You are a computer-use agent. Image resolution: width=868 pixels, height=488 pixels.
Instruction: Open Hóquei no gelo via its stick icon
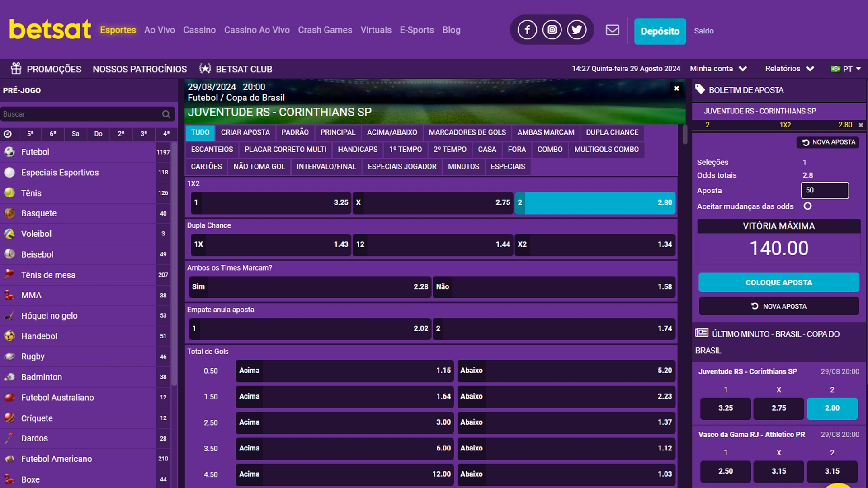pyautogui.click(x=9, y=315)
